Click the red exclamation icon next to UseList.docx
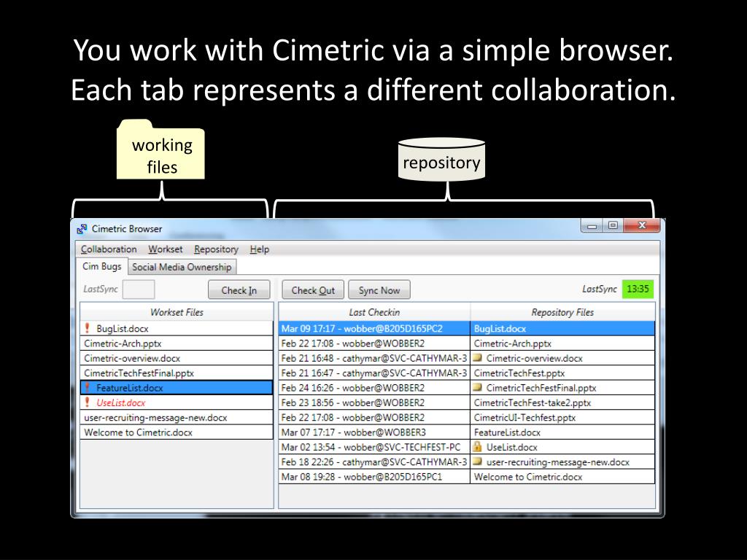This screenshot has height=560, width=747. 88,402
